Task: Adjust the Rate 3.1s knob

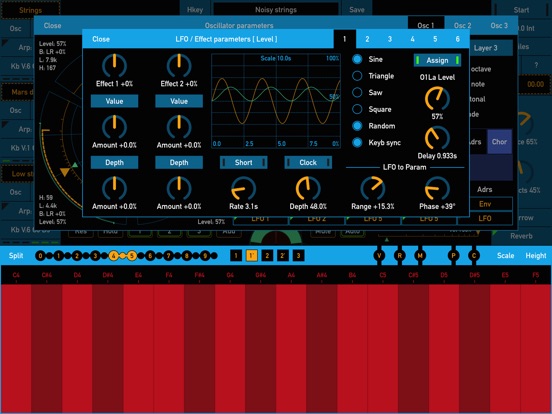Action: [244, 189]
